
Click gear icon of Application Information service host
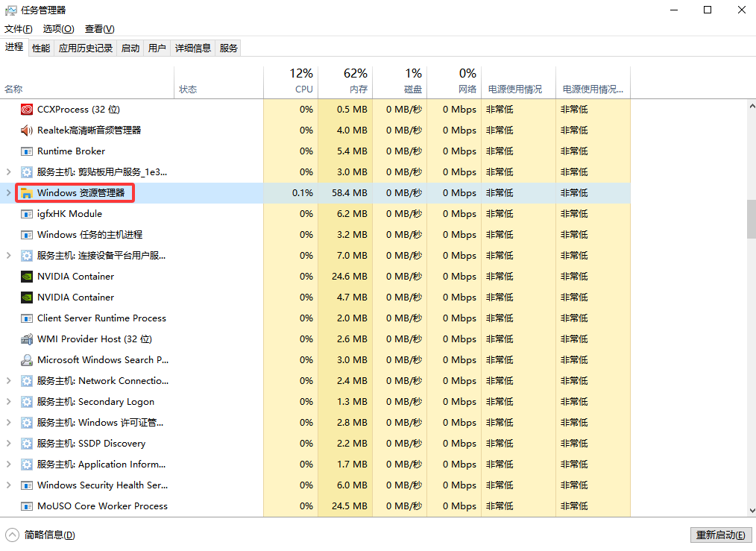[27, 465]
